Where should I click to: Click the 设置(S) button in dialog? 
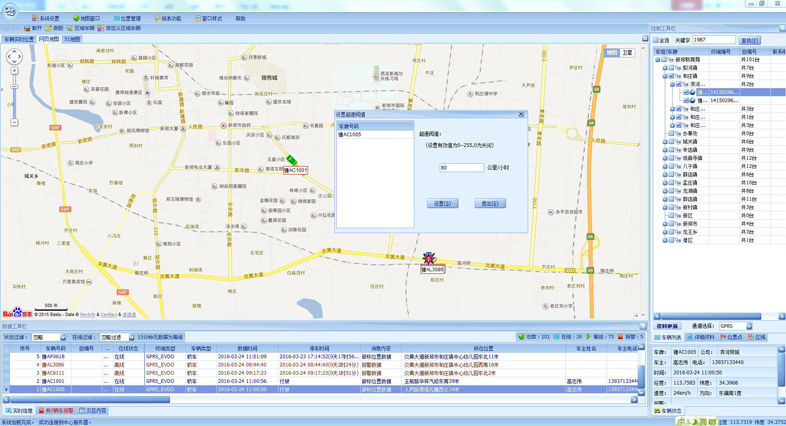[x=442, y=203]
